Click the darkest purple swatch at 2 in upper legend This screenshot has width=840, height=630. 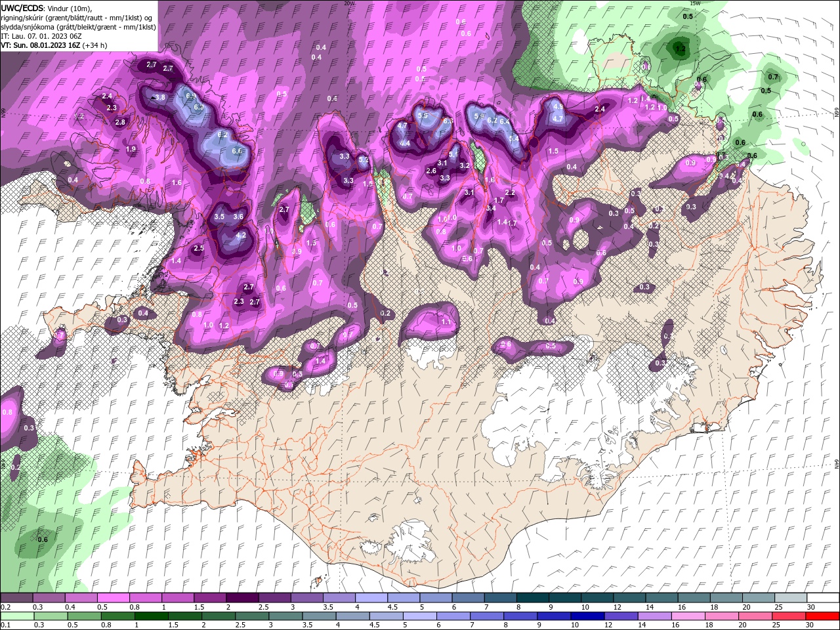[x=241, y=598]
